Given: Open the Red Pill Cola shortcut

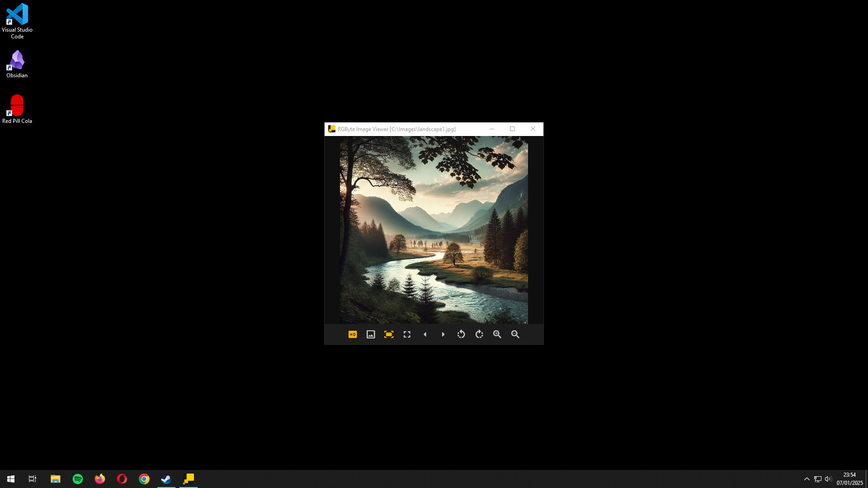Looking at the screenshot, I should coord(17,105).
